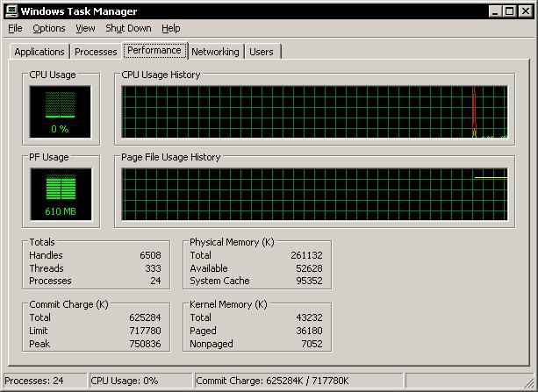Screen dimensions: 538x392
Task: Click Commit Charge Total value 625284
Action: pos(145,317)
